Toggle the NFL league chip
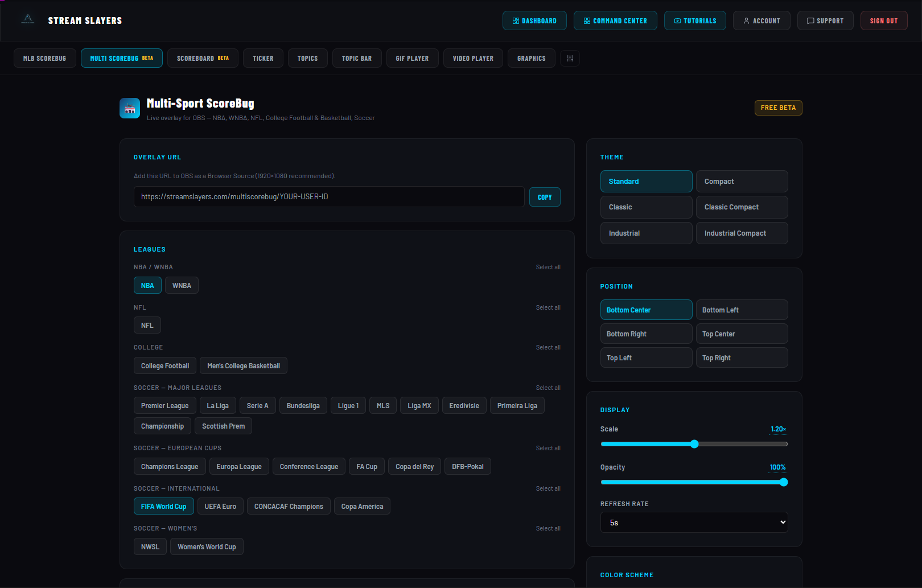922x588 pixels. coord(147,325)
